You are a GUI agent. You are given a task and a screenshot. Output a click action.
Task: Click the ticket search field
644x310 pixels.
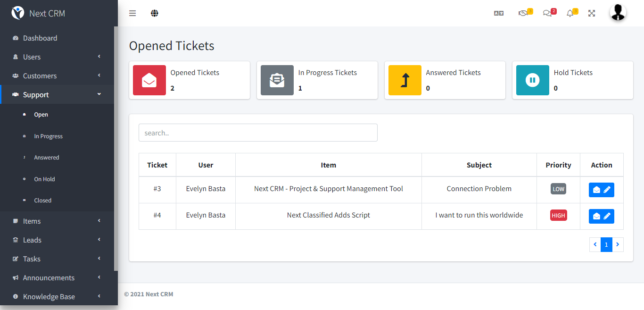[x=258, y=133]
